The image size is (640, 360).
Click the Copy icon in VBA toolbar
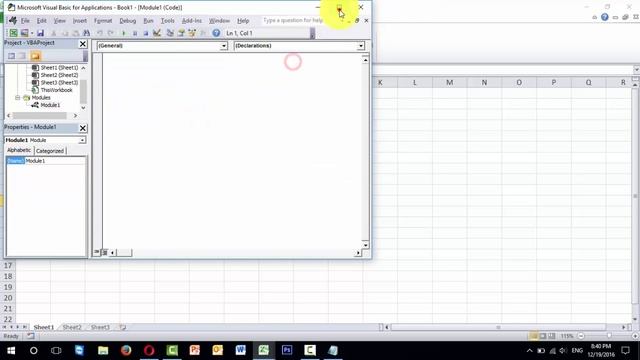click(x=64, y=33)
